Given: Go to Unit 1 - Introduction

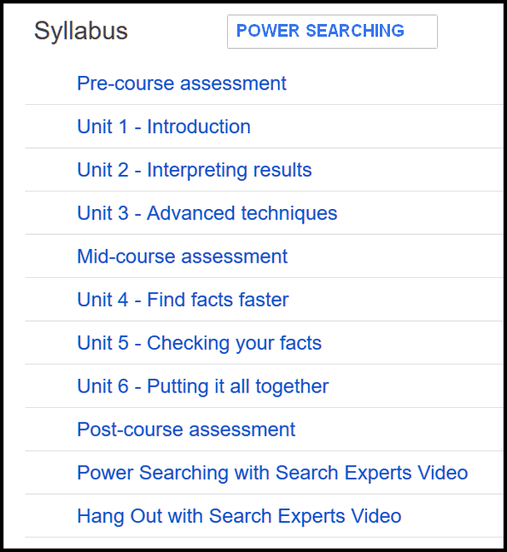Looking at the screenshot, I should [x=164, y=126].
